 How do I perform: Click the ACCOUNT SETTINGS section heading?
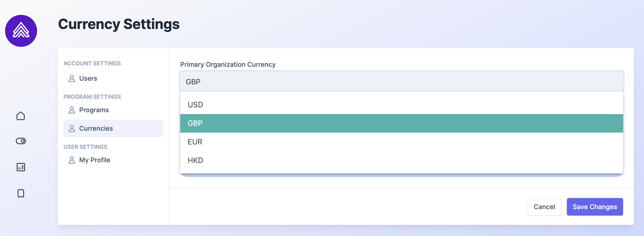[92, 63]
